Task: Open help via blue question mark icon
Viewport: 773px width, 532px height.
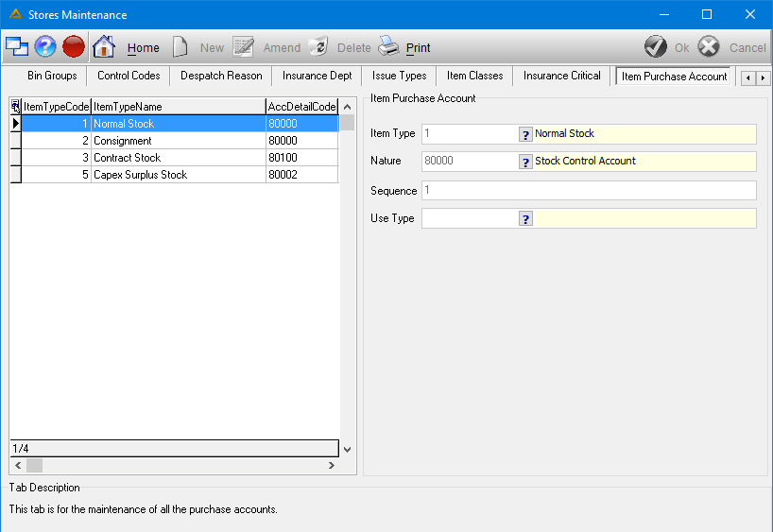Action: [44, 47]
